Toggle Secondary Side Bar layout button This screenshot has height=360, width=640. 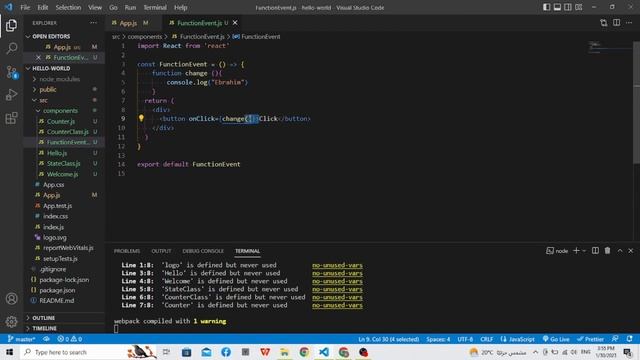click(568, 7)
